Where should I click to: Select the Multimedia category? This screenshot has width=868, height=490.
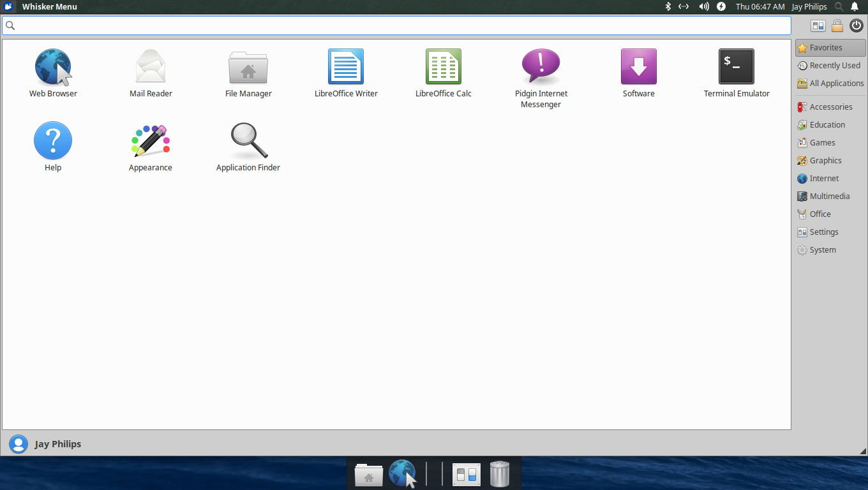(829, 197)
